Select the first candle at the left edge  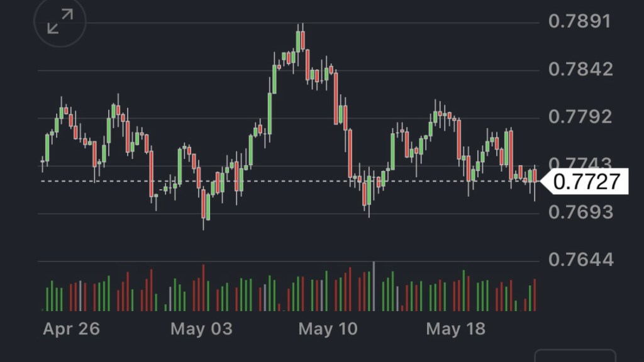click(43, 160)
